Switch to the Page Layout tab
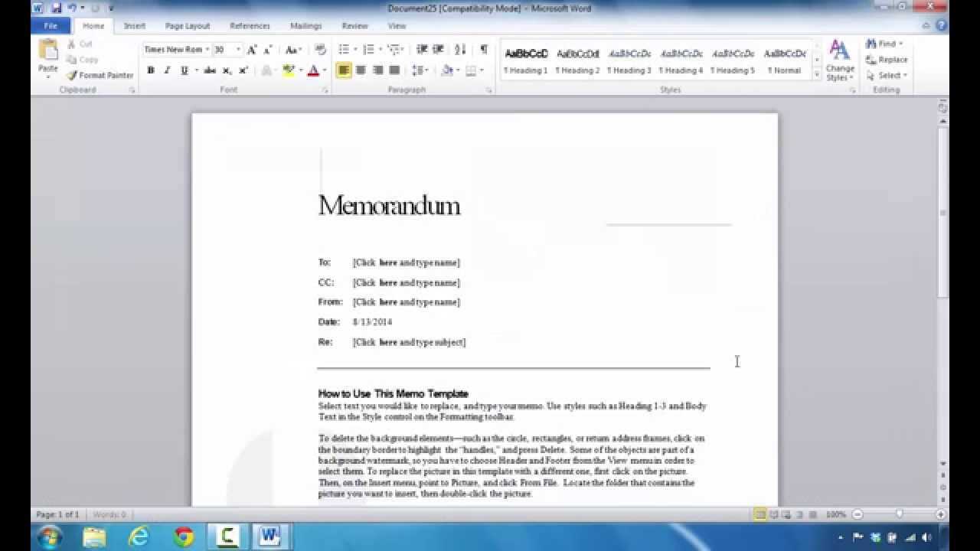 pyautogui.click(x=188, y=26)
